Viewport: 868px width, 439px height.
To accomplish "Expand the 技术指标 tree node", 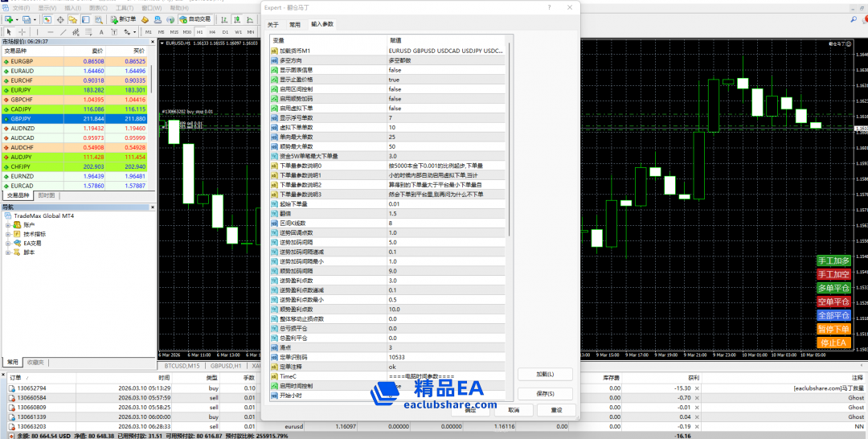I will click(x=8, y=234).
